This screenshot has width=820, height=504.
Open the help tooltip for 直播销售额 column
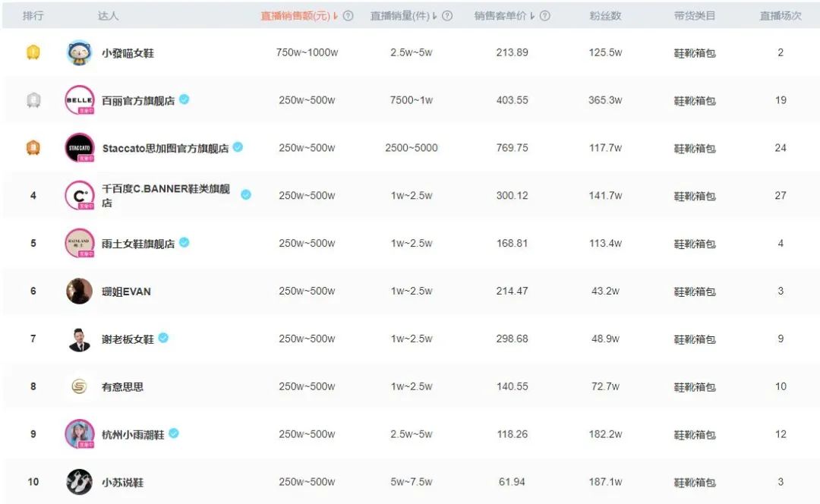click(x=348, y=14)
